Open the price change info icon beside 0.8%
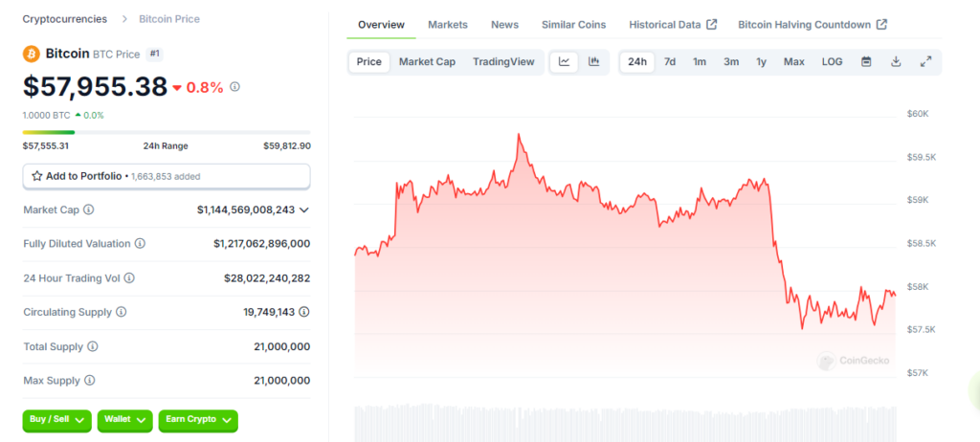This screenshot has height=442, width=980. pyautogui.click(x=235, y=87)
